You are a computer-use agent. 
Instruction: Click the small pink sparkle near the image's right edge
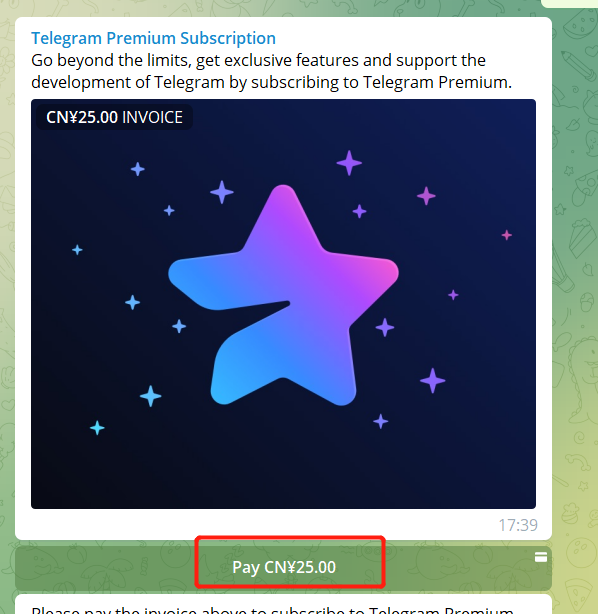click(507, 235)
